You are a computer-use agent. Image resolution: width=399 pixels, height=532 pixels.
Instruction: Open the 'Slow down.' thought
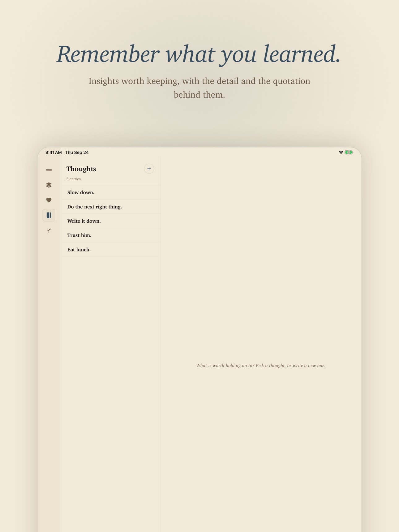(x=110, y=192)
